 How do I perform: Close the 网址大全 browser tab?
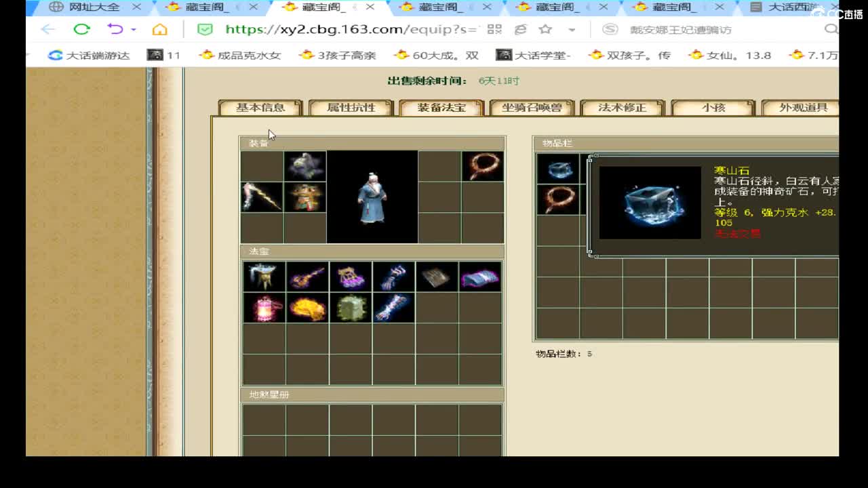click(136, 7)
